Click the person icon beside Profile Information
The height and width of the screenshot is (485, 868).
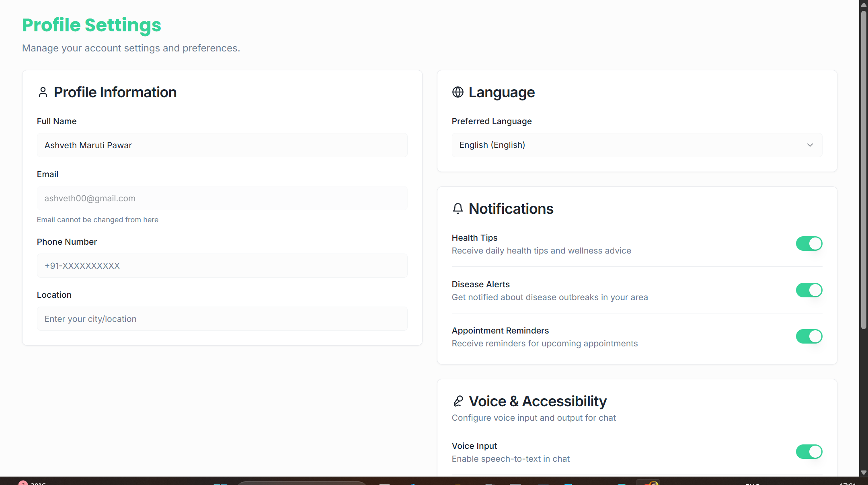pyautogui.click(x=43, y=92)
